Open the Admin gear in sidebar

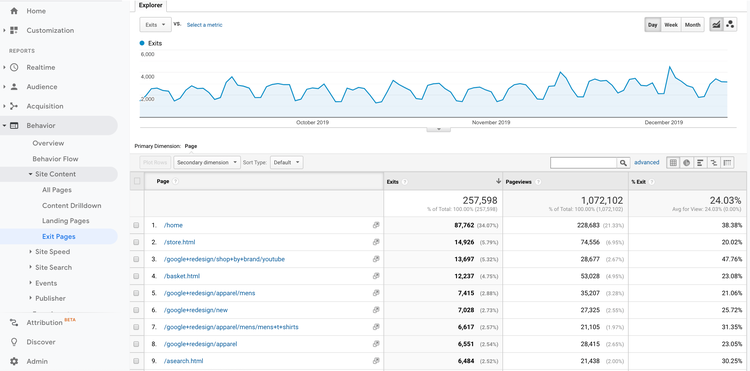(x=14, y=361)
